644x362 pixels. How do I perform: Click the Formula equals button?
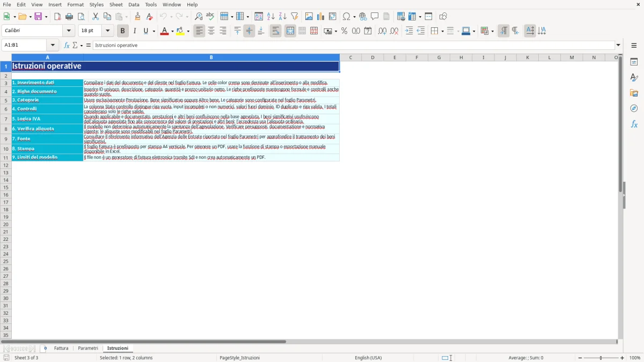[x=89, y=45]
